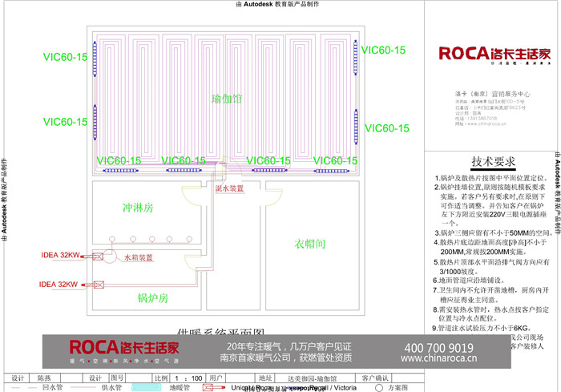Click the 水箱装置 label
Screen dimensions: 561x392
pyautogui.click(x=139, y=258)
